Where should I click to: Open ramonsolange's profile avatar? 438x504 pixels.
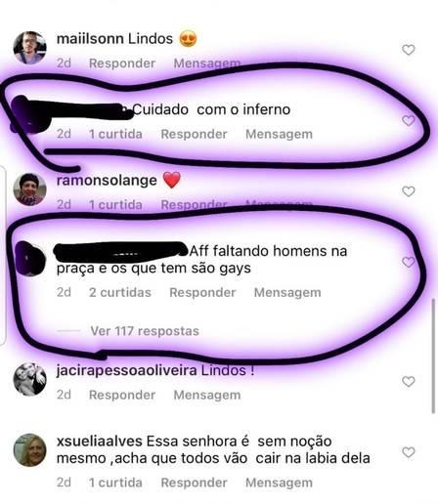[29, 189]
